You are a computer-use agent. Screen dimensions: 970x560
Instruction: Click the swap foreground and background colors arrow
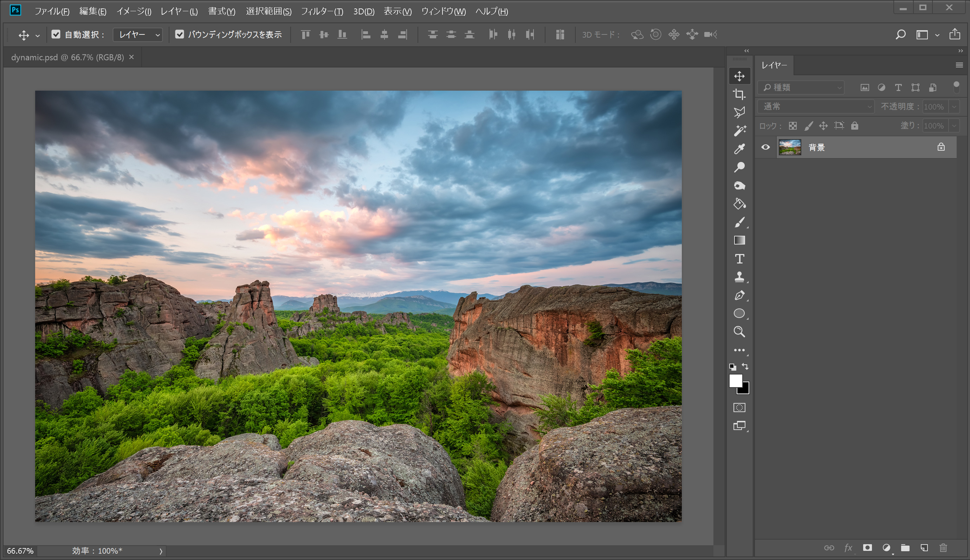pos(745,366)
